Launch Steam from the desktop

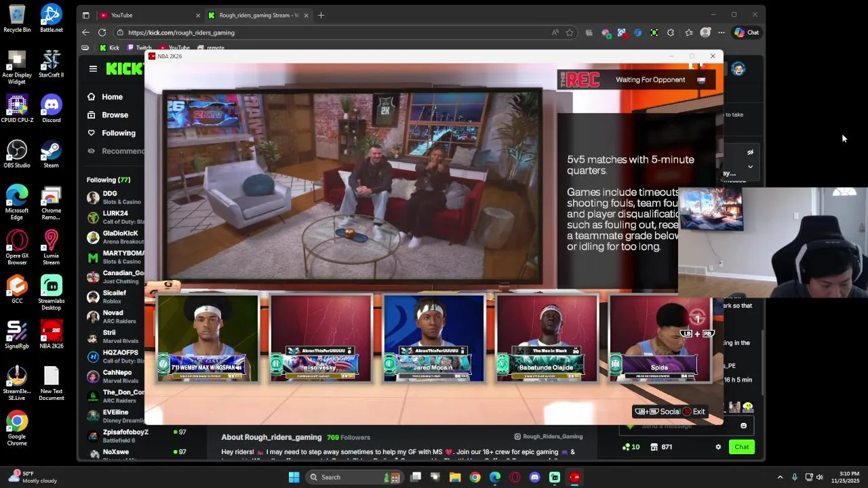(x=51, y=154)
